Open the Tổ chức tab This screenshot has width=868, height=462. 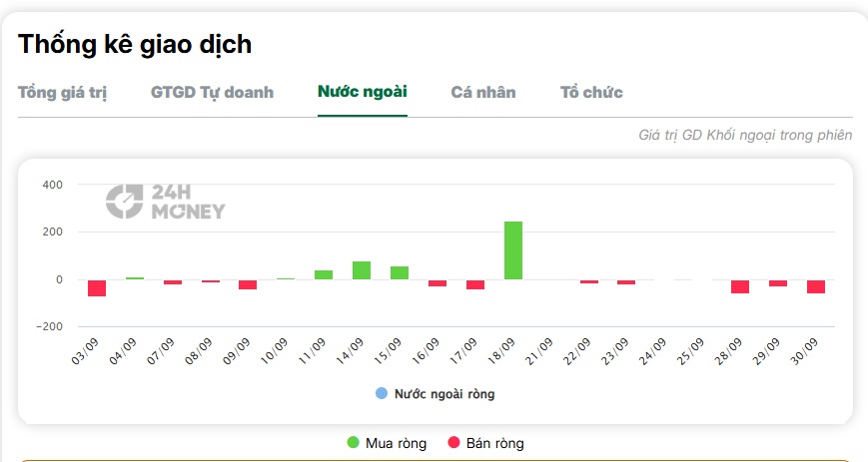click(591, 93)
